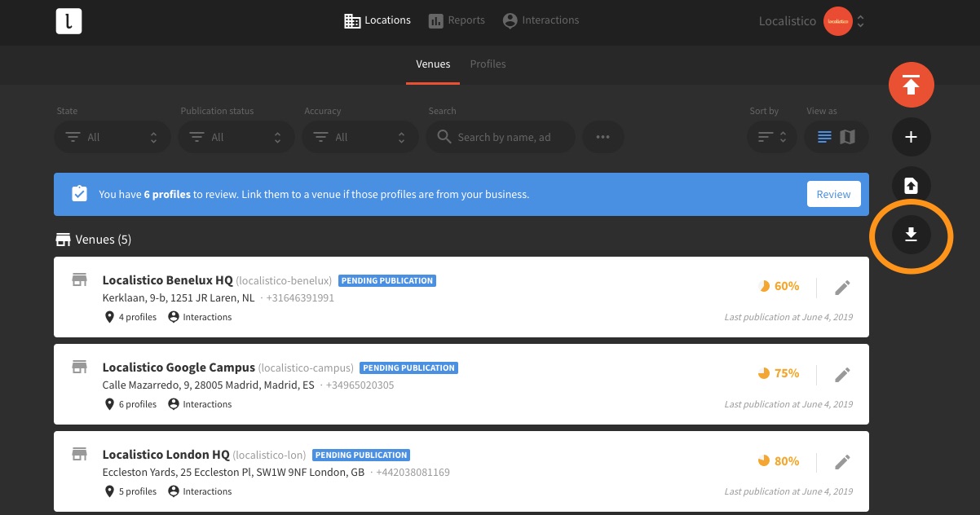The height and width of the screenshot is (515, 980).
Task: Open the Sort by dropdown
Action: click(772, 137)
